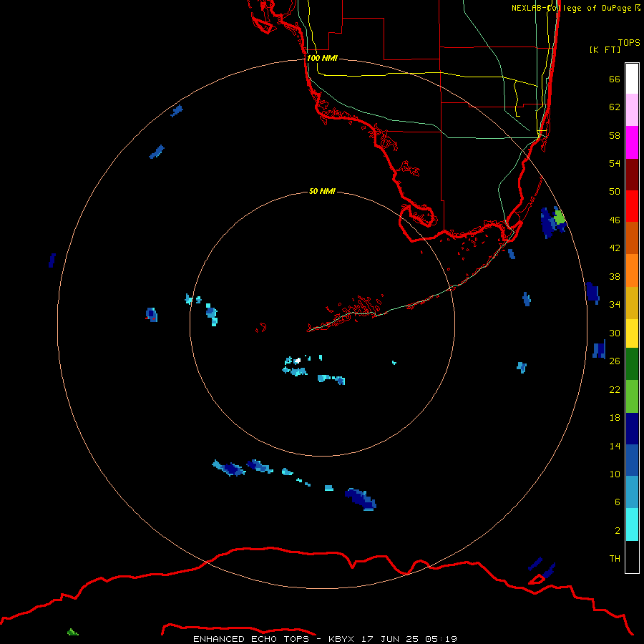Click the 'TOPS' legend heading
Viewport: 644px width, 644px height.
point(629,43)
